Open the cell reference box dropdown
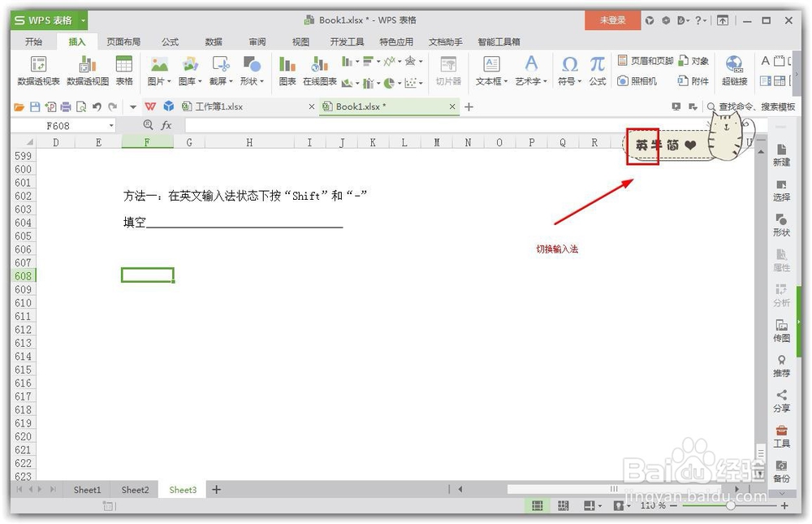Image resolution: width=812 pixels, height=524 pixels. point(113,125)
